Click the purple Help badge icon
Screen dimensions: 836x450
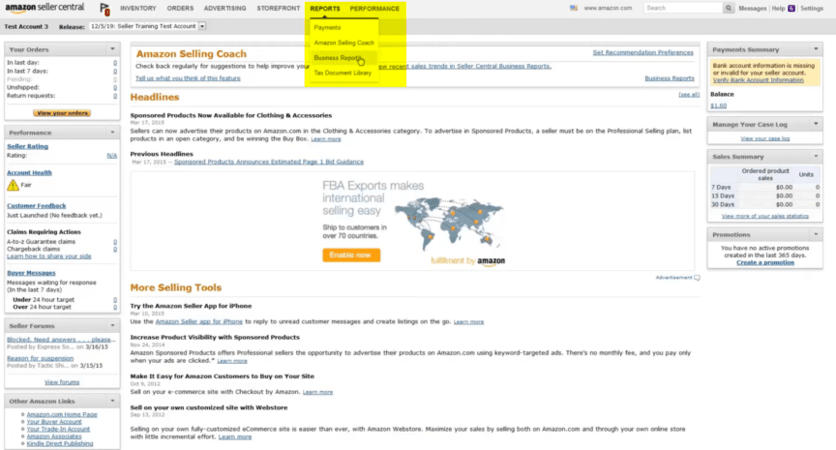(793, 8)
